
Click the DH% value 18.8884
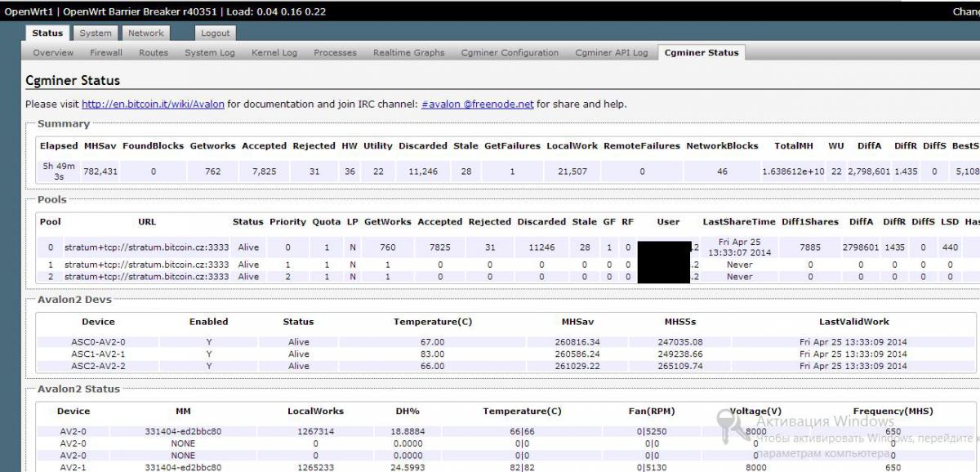(x=408, y=431)
